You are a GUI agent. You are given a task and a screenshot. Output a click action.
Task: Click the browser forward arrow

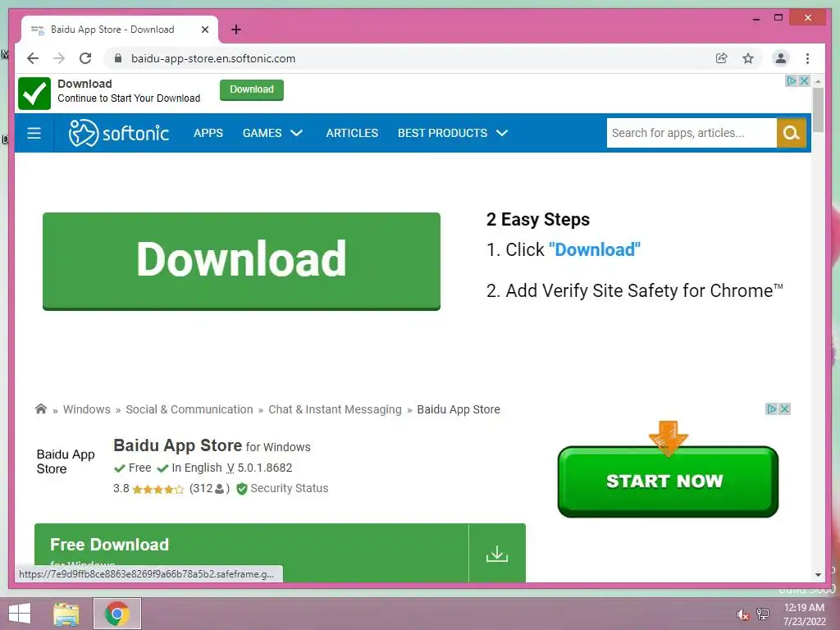pos(59,58)
